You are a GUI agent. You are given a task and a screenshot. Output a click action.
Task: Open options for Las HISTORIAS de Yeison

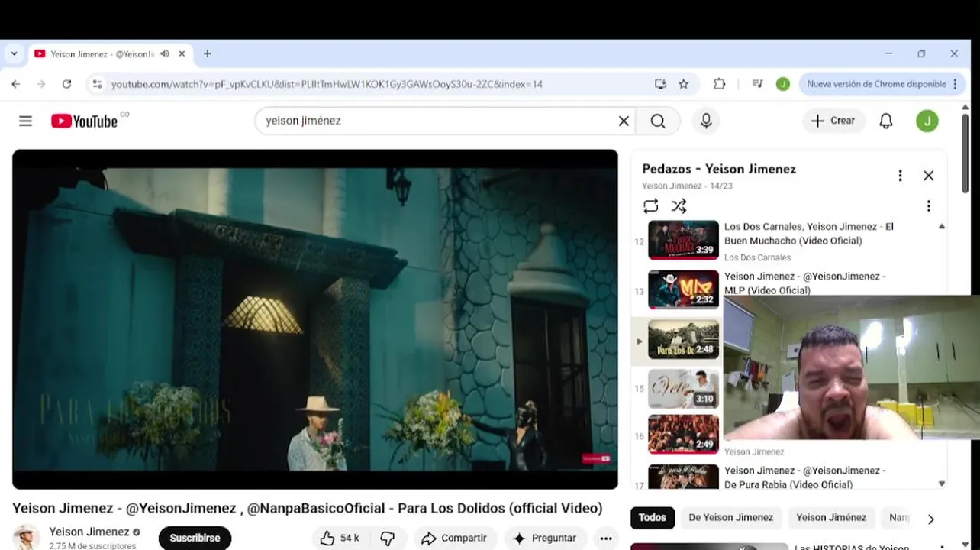coord(942,547)
